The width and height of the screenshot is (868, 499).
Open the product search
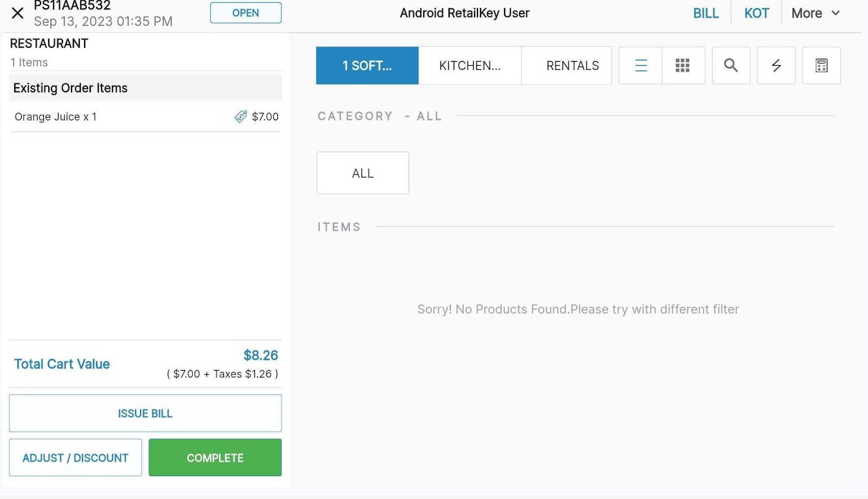731,66
